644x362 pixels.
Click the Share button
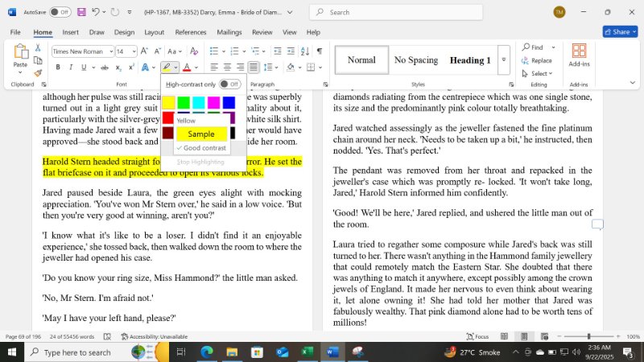click(x=617, y=32)
